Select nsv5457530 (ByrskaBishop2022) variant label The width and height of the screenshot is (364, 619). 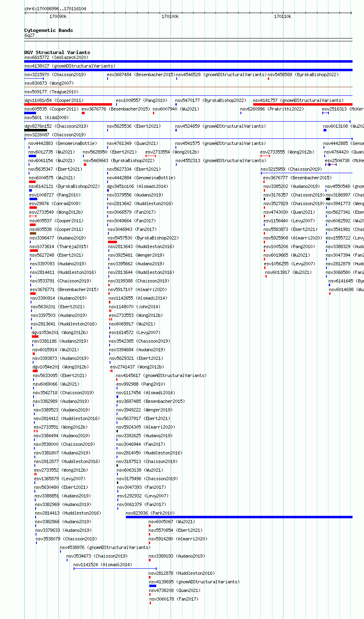[144, 238]
